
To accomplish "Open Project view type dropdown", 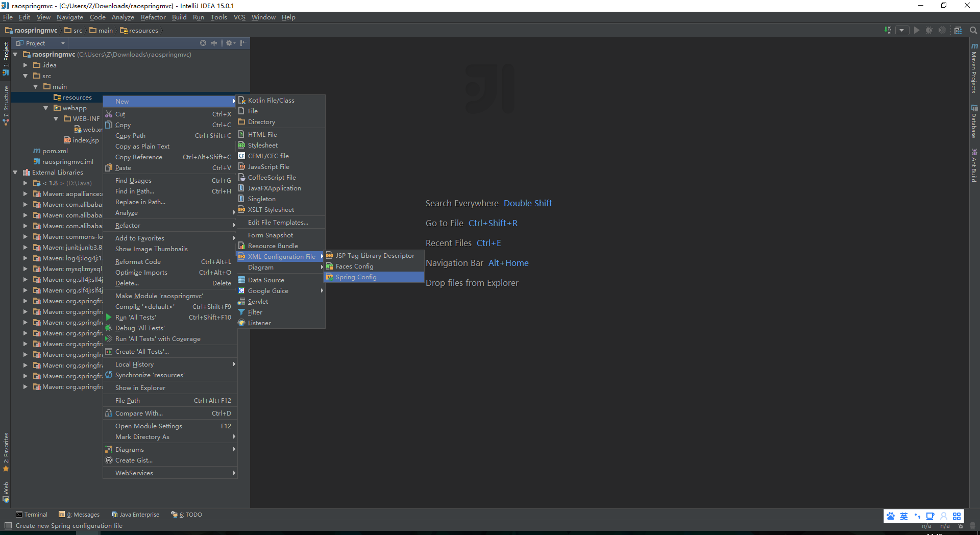I will pos(41,43).
